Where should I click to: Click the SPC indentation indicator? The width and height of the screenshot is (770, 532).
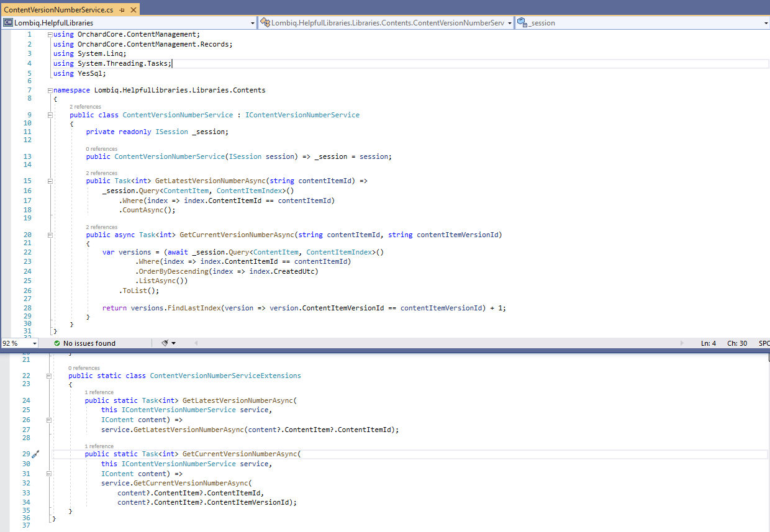tap(764, 343)
